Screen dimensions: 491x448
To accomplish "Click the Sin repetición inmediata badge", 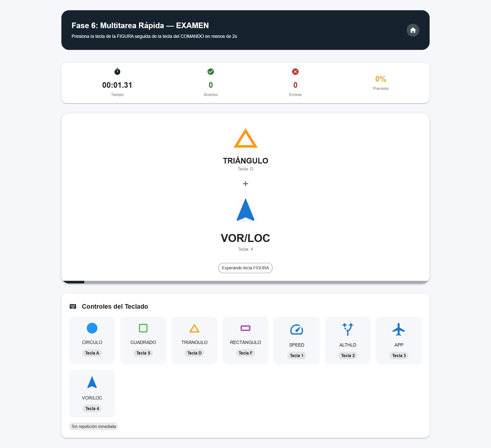I will 93,426.
